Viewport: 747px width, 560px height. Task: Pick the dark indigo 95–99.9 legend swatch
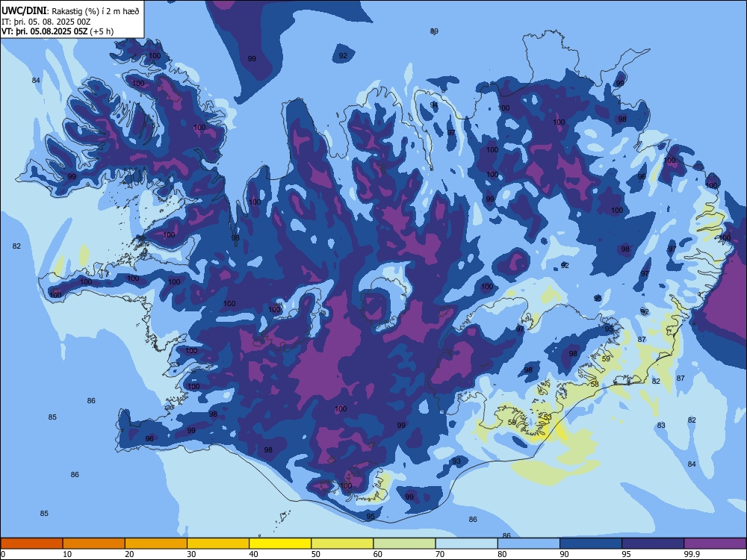click(653, 544)
